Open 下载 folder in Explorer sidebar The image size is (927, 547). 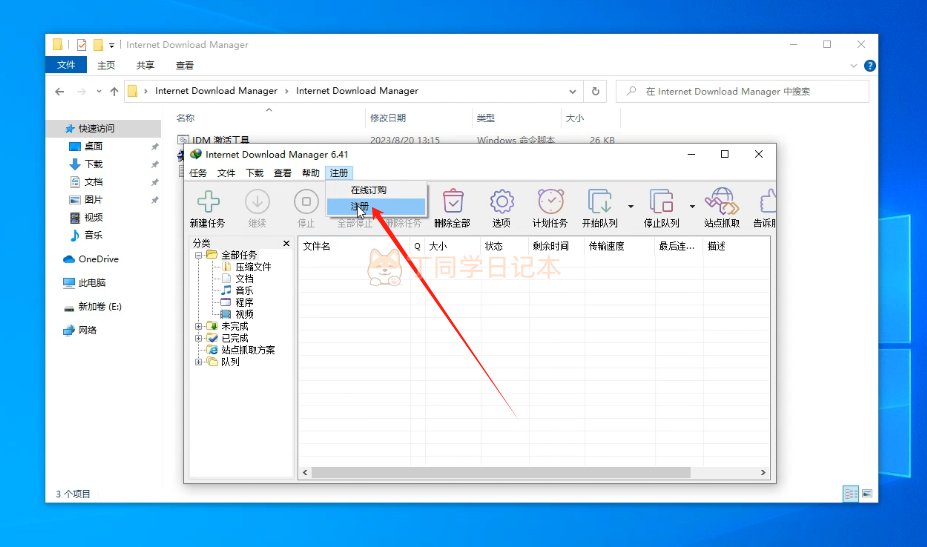click(93, 164)
